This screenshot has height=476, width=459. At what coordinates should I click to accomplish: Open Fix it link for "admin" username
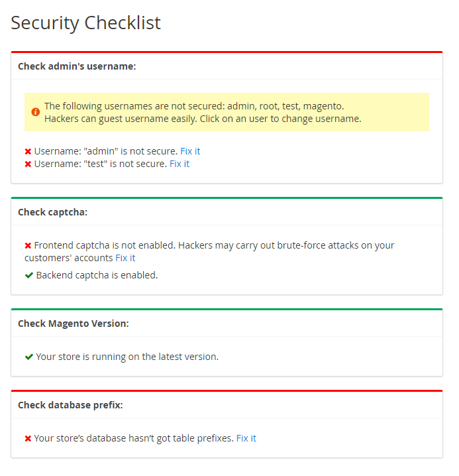point(190,151)
